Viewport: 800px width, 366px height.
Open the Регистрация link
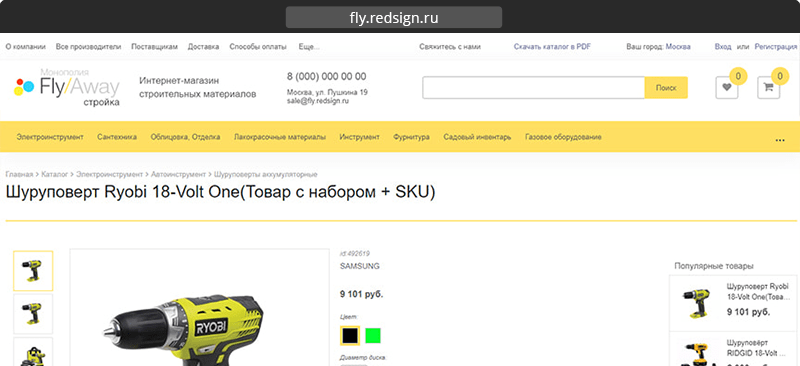pos(776,46)
